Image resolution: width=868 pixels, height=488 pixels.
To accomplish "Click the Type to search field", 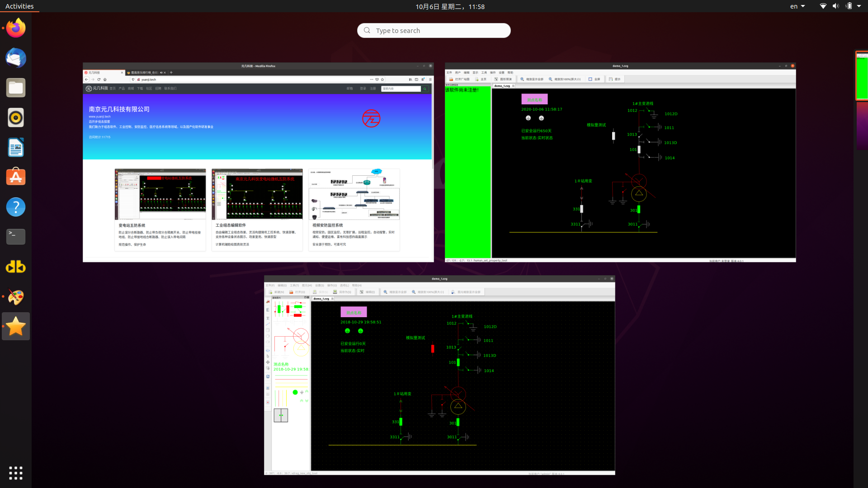I will pyautogui.click(x=434, y=30).
